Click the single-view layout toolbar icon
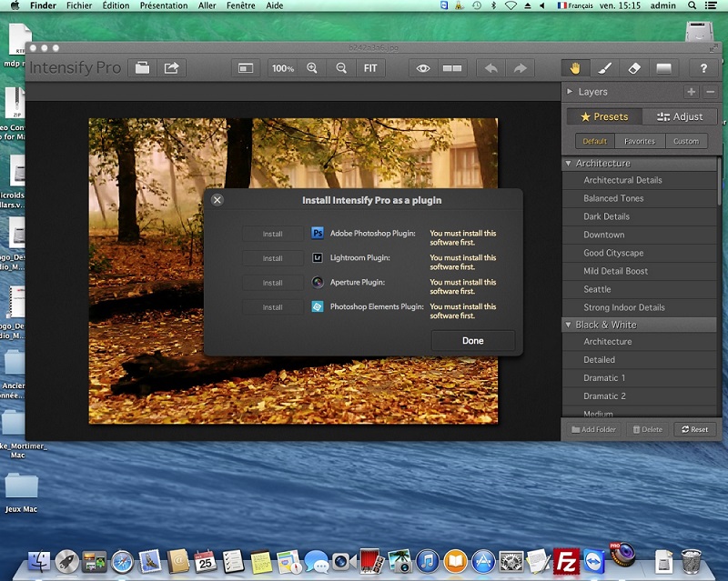Screen dimensions: 728x581 click(x=246, y=68)
